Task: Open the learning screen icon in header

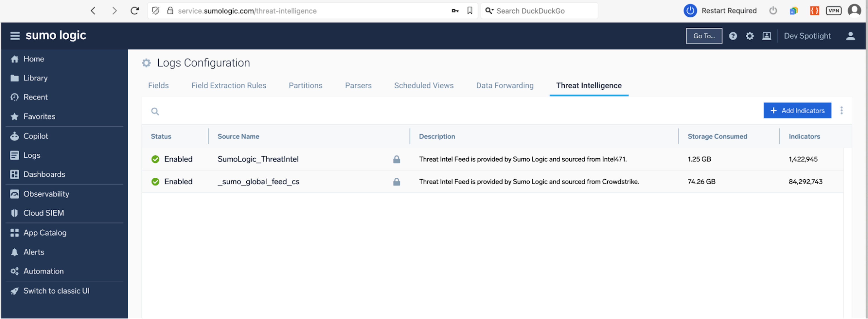Action: coord(767,36)
